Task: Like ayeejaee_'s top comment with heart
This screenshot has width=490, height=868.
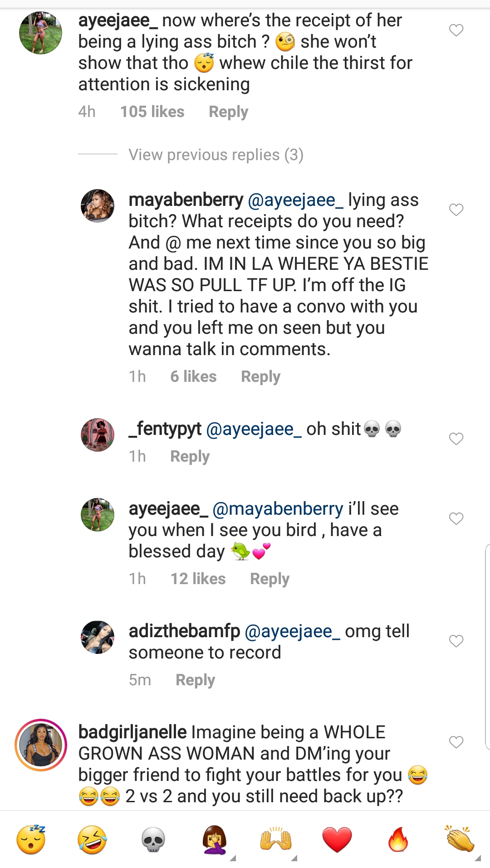Action: (x=456, y=30)
